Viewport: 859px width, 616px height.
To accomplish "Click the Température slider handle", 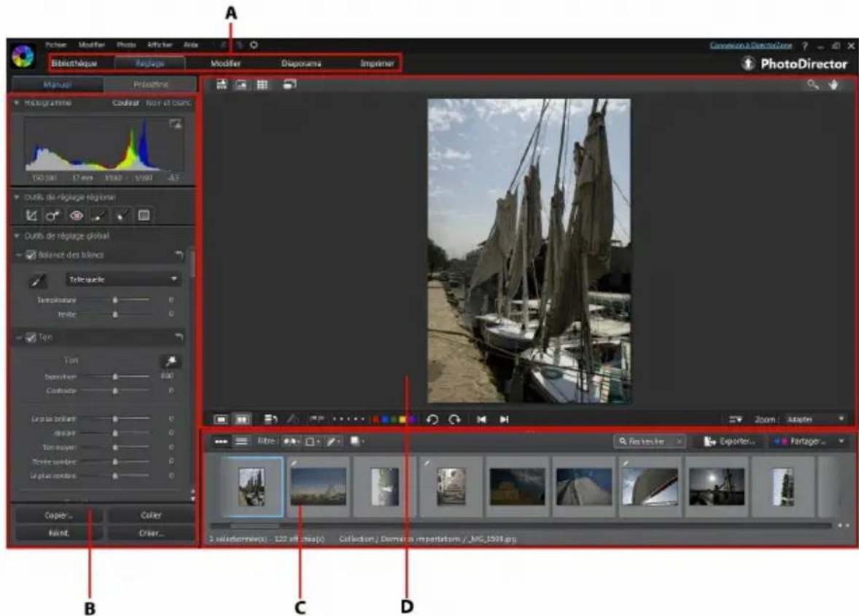I will (x=115, y=300).
